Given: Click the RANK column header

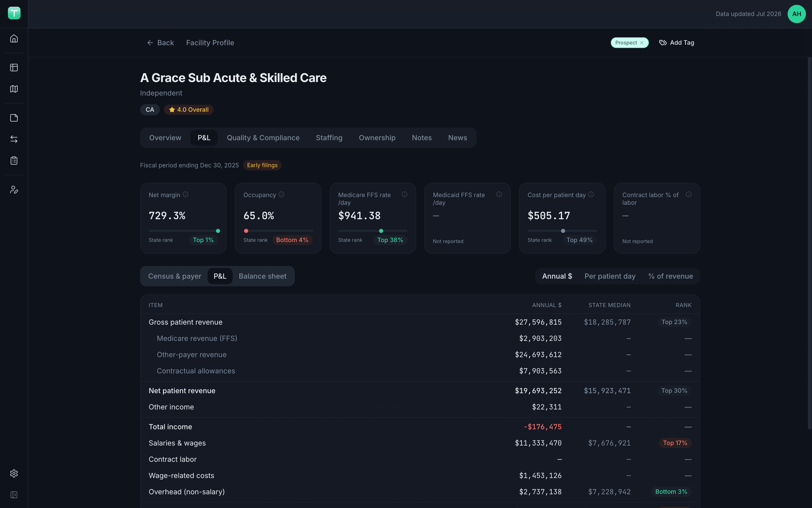Looking at the screenshot, I should pyautogui.click(x=684, y=305).
